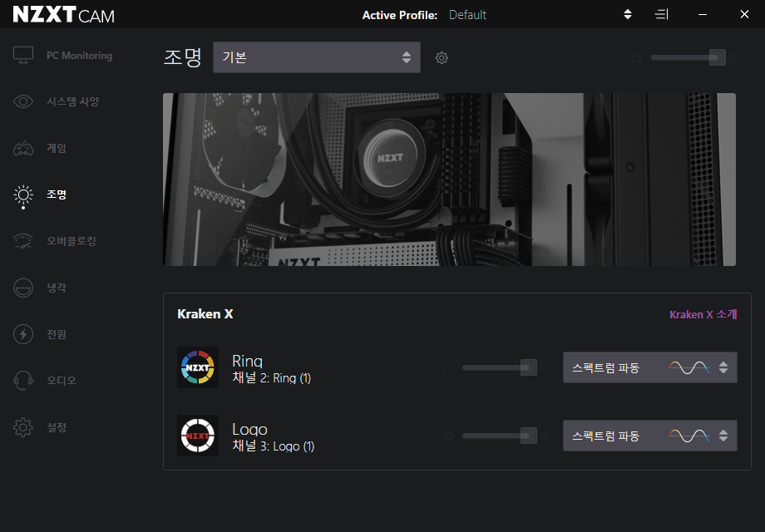Minimize the NZXT CAM window

click(703, 15)
